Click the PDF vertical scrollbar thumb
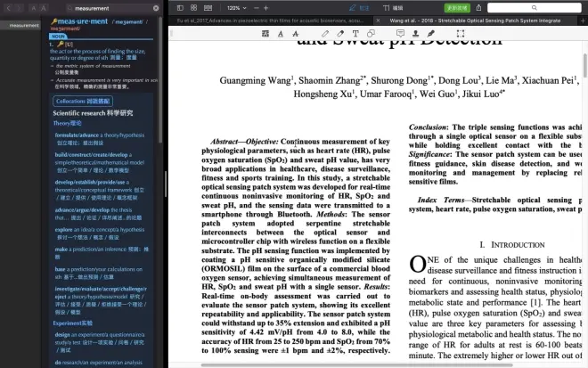The height and width of the screenshot is (368, 588). click(585, 66)
